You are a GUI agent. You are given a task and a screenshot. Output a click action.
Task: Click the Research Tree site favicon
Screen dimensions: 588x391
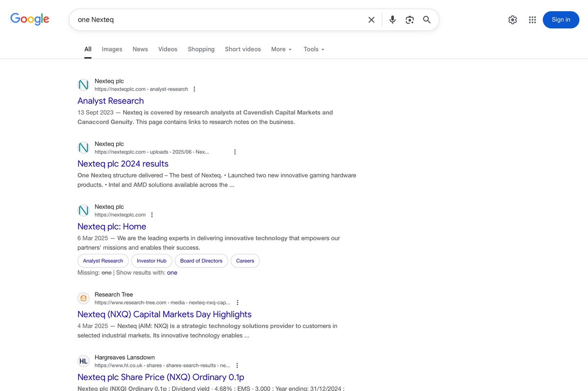(x=84, y=298)
